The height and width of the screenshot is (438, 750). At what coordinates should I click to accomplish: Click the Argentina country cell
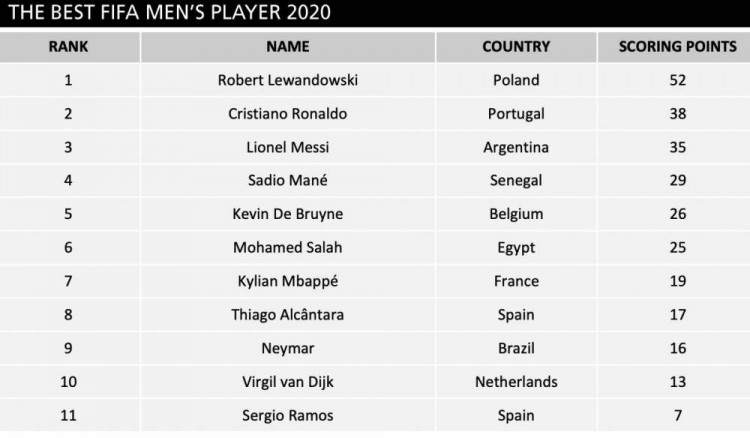point(516,147)
